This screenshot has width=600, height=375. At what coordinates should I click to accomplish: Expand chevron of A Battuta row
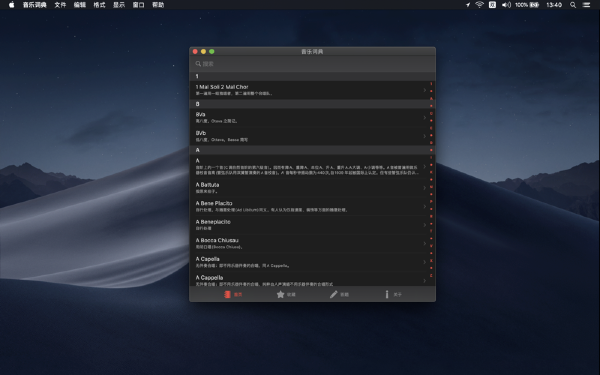(424, 188)
